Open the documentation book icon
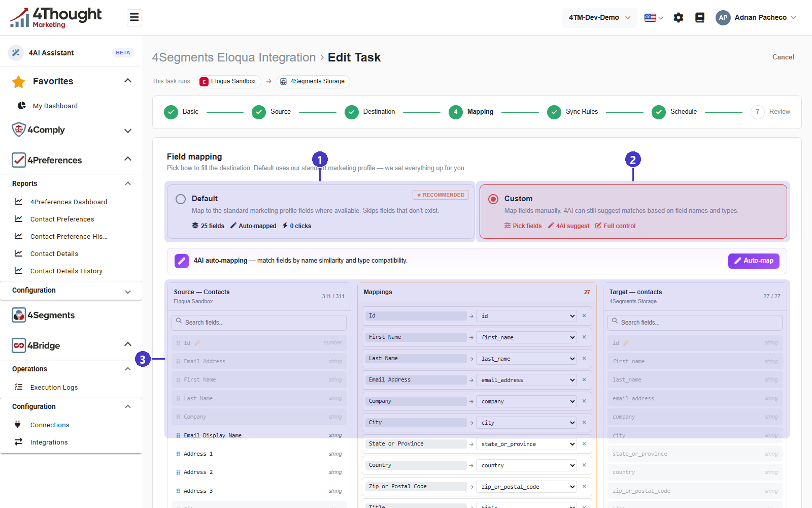 pos(700,18)
